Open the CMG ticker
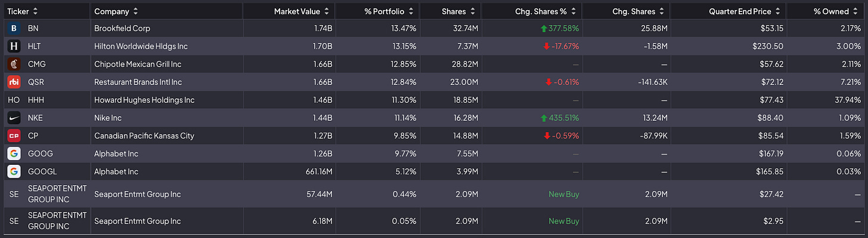 pyautogui.click(x=36, y=64)
